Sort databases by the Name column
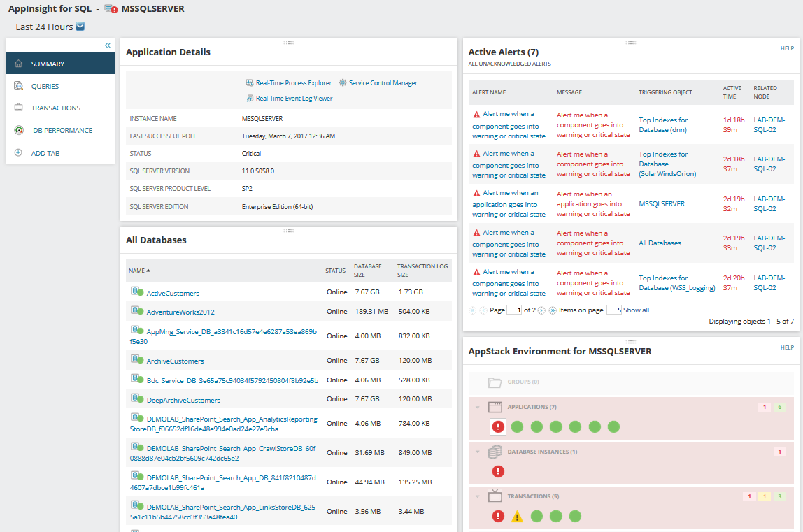 tap(139, 271)
